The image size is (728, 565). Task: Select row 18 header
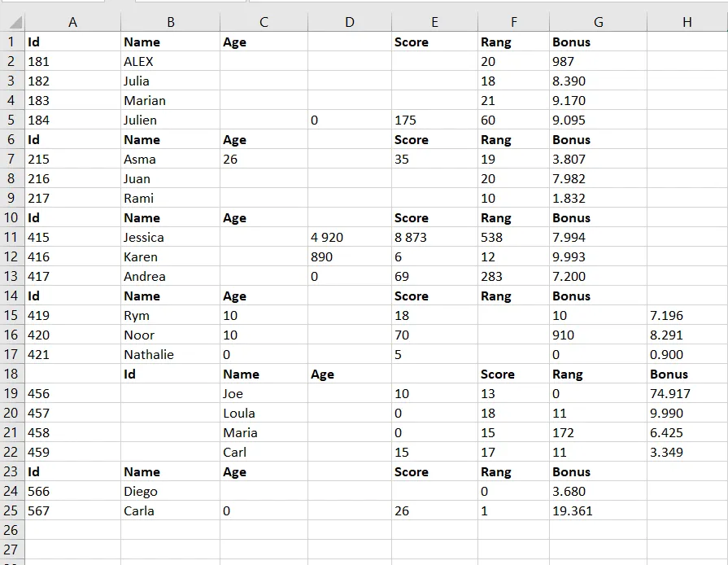pyautogui.click(x=12, y=374)
